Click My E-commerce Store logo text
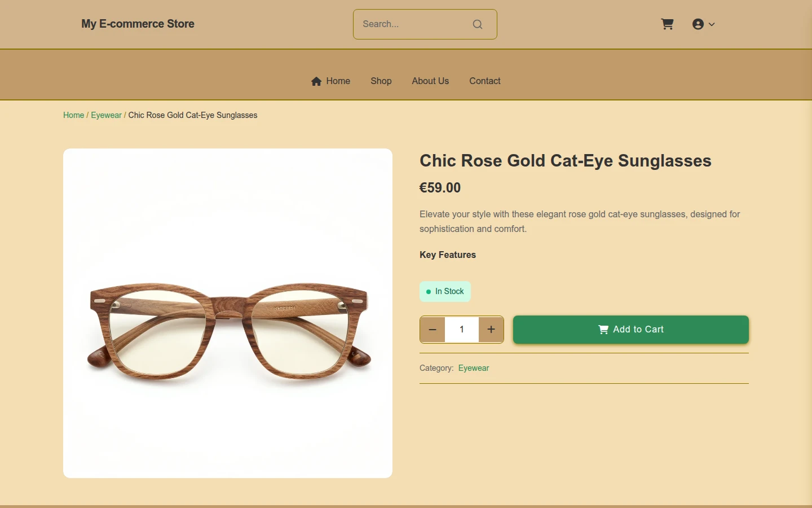 pos(138,24)
